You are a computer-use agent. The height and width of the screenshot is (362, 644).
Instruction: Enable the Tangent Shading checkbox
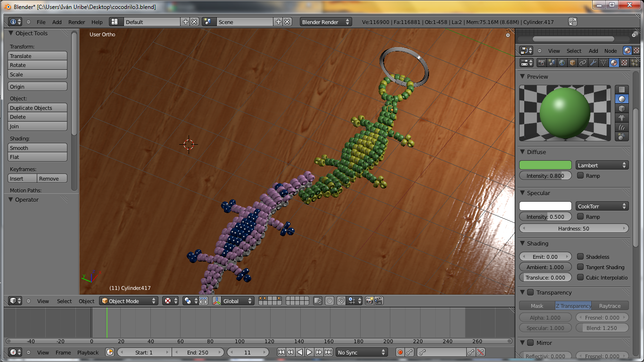tap(580, 267)
